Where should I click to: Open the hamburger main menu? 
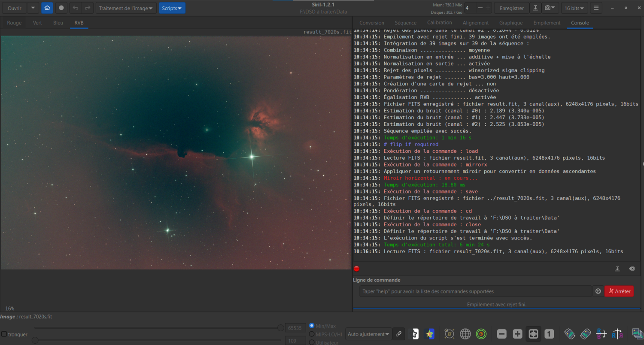tap(596, 8)
